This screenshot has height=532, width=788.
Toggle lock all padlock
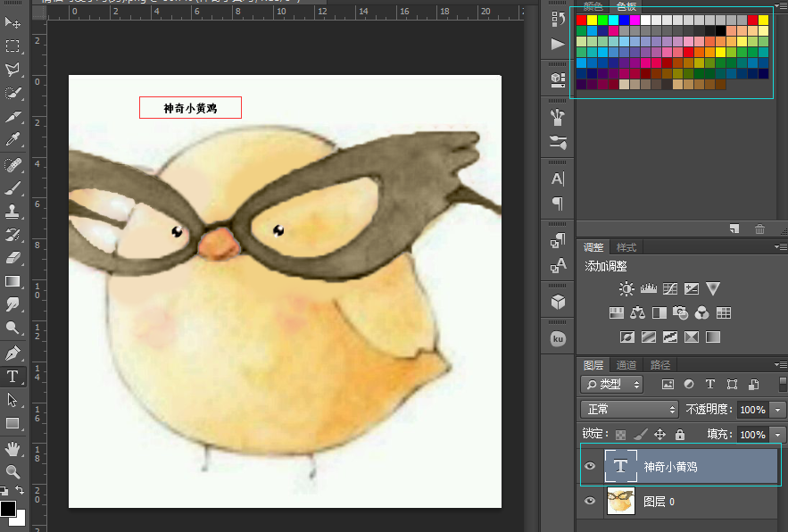tap(680, 435)
